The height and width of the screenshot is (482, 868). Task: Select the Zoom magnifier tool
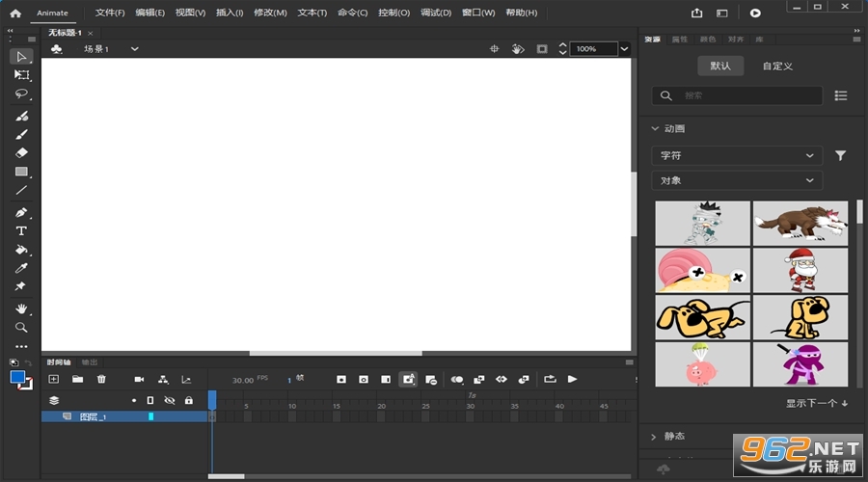pos(21,328)
